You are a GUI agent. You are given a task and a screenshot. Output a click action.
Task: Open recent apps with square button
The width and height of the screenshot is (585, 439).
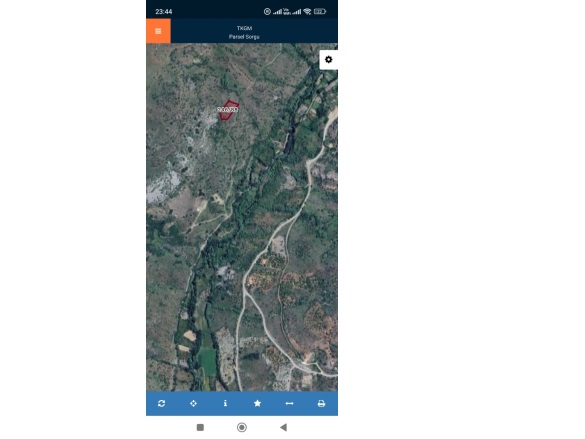tap(200, 427)
